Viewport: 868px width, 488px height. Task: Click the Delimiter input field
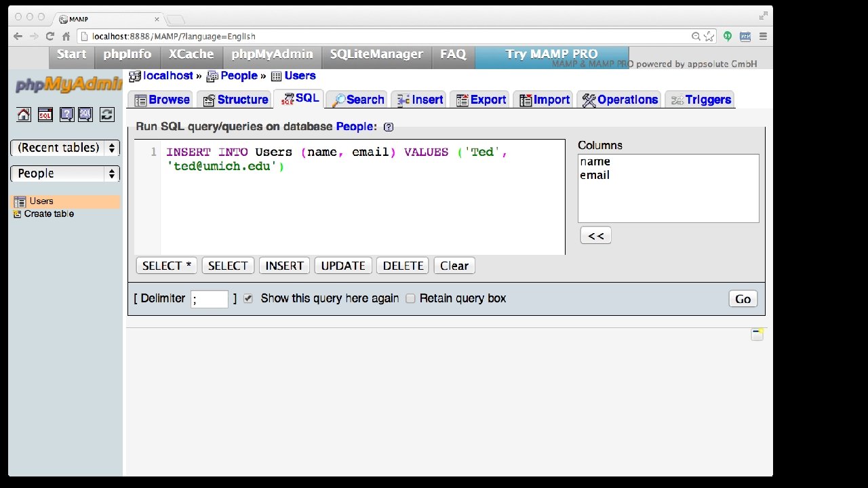coord(210,299)
